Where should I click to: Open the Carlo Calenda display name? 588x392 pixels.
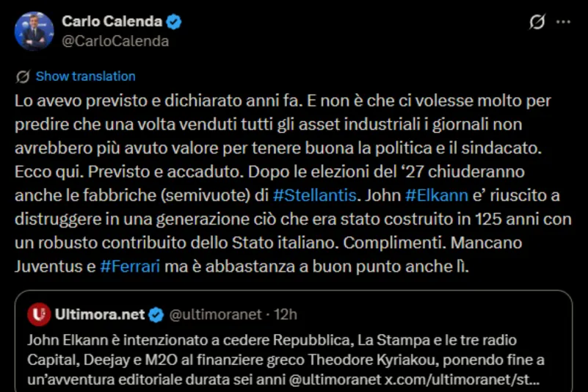coord(112,22)
